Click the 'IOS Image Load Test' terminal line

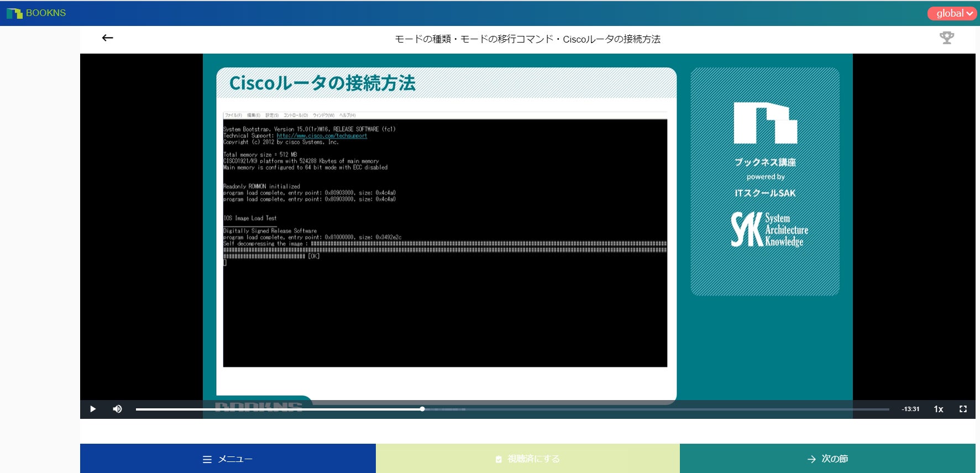(250, 218)
